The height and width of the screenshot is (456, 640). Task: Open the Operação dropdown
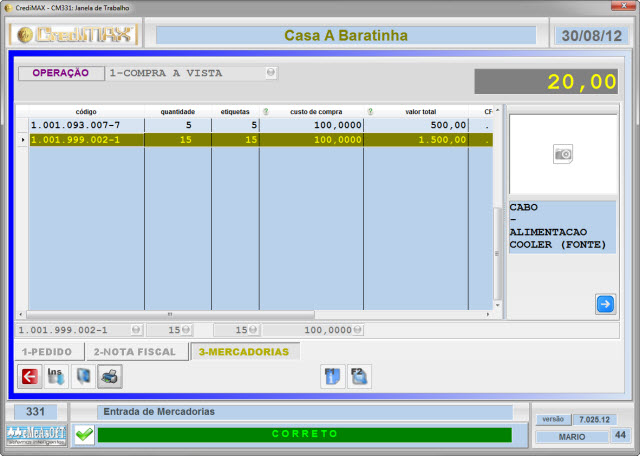[x=270, y=73]
